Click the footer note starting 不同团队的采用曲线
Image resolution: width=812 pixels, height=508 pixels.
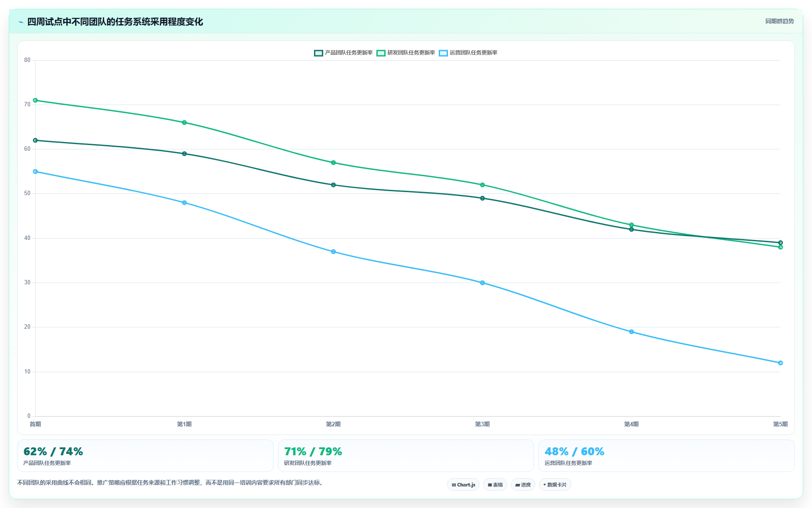point(171,483)
